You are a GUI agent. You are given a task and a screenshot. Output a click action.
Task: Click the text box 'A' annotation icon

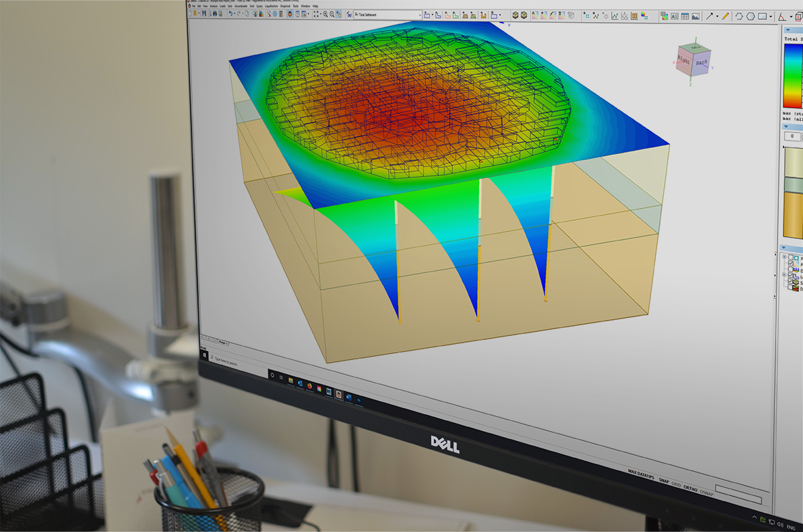click(x=674, y=15)
